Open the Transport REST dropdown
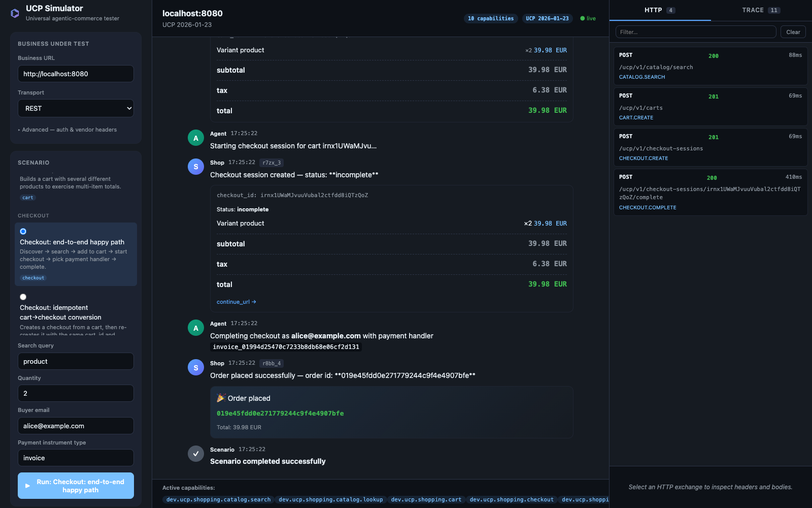Screen dimensions: 812x508 [x=76, y=108]
